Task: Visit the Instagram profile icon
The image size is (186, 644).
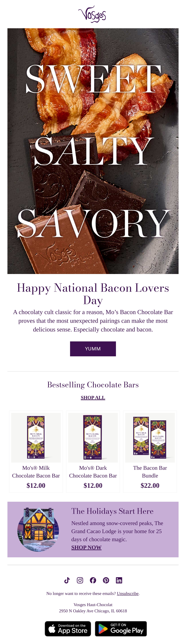Action: click(80, 580)
